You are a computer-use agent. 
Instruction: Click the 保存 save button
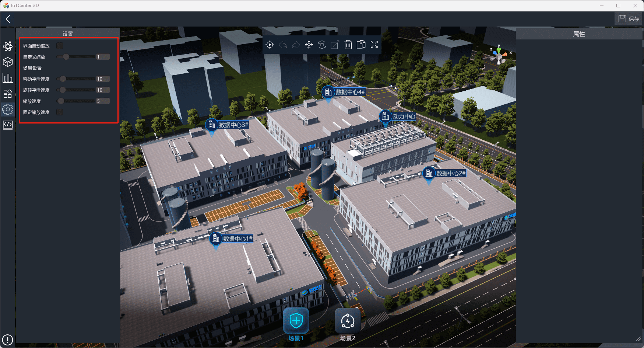pyautogui.click(x=629, y=19)
